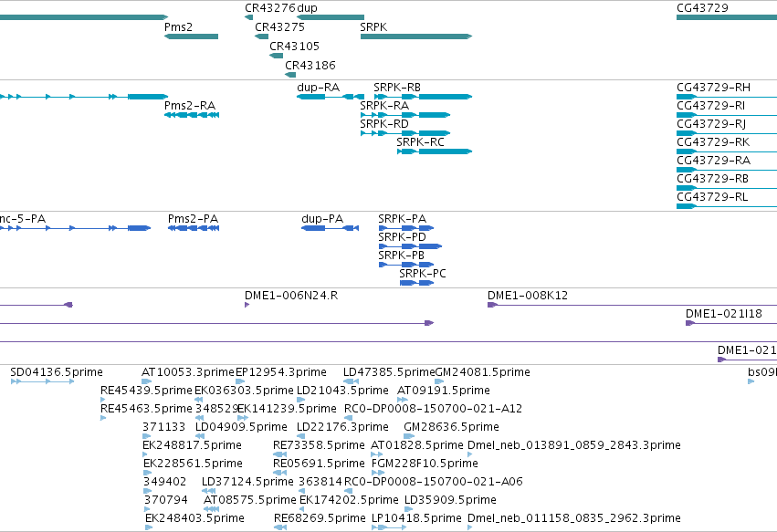
Task: Click the SRPK-RC transcript glyph
Action: (x=435, y=151)
